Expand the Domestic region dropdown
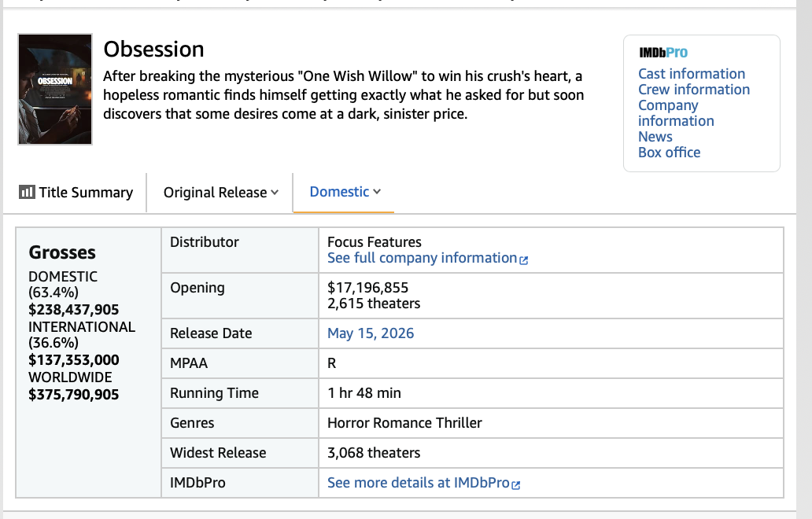 [x=345, y=191]
